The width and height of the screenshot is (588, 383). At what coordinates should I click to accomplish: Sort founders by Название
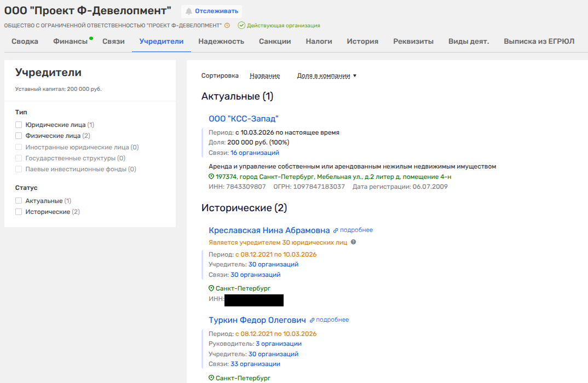(264, 76)
